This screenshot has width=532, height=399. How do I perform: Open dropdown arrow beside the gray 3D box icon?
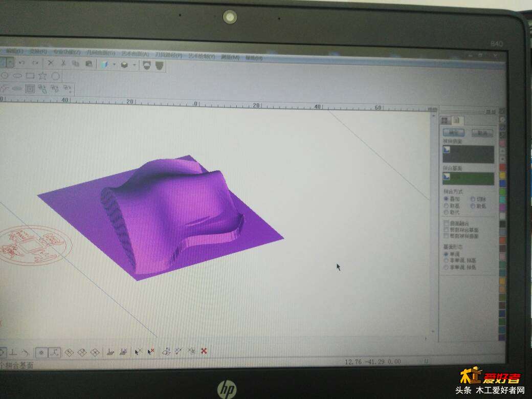coord(135,65)
